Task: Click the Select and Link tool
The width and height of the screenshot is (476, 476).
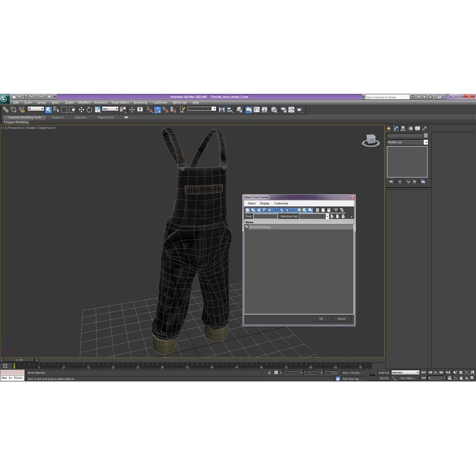Action: click(5, 110)
